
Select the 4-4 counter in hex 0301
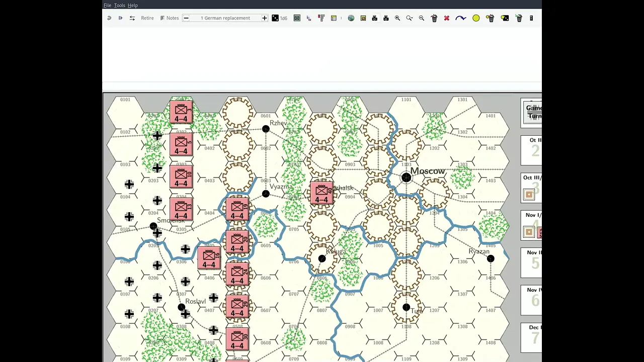pyautogui.click(x=181, y=113)
